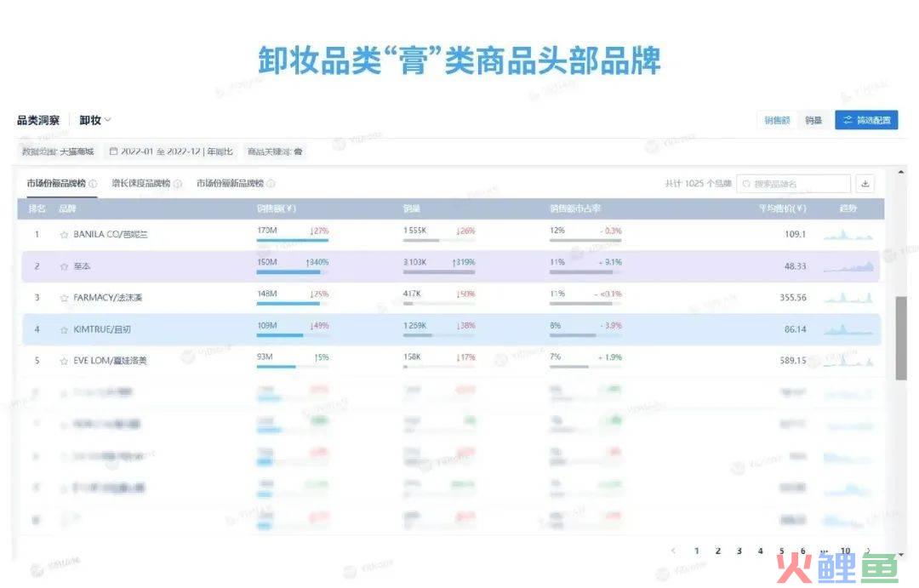Click the vertical scrollbar thumb
The height and width of the screenshot is (588, 919).
[901, 339]
